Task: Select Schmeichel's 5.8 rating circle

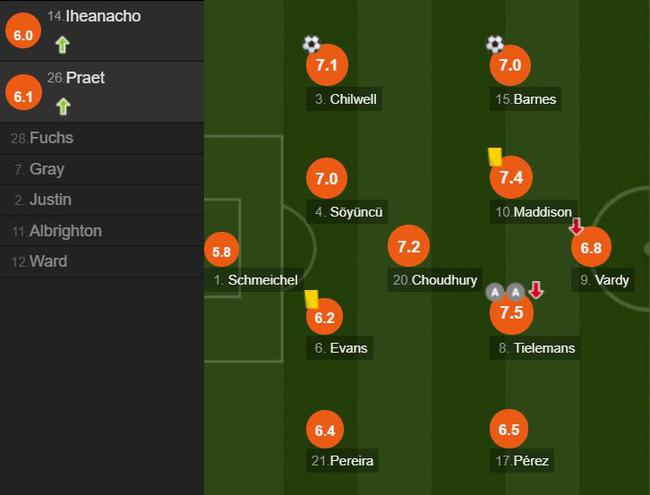Action: click(x=221, y=250)
